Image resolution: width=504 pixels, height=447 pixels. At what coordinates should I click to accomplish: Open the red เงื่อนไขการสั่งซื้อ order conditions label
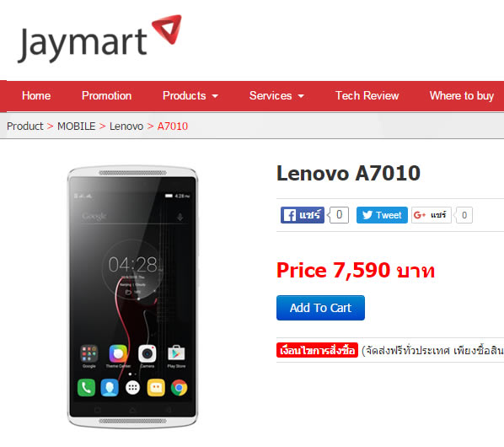(317, 350)
